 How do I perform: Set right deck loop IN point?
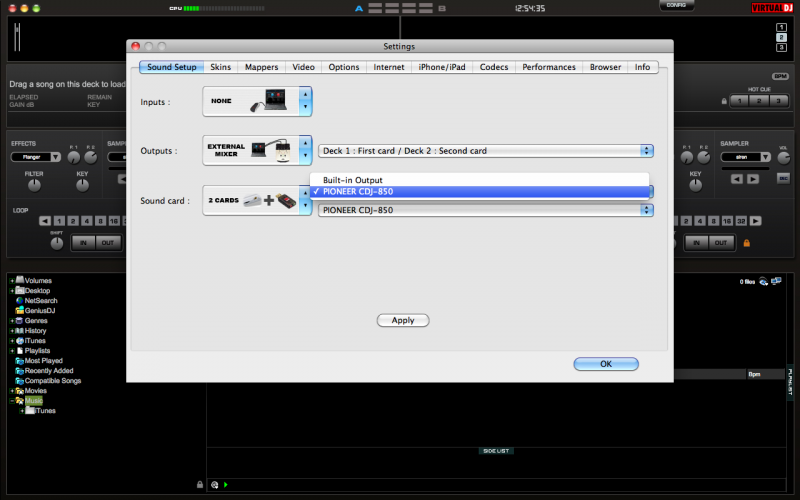696,243
